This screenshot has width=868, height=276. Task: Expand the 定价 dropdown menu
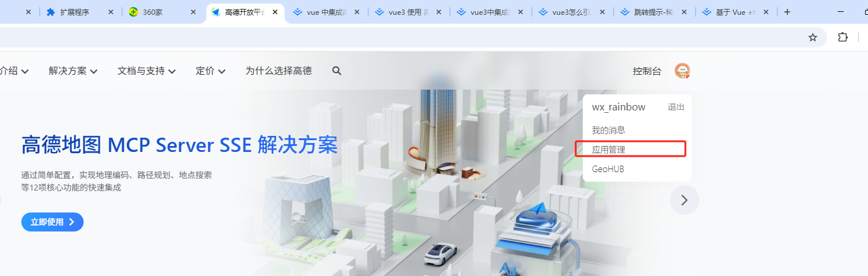[210, 71]
